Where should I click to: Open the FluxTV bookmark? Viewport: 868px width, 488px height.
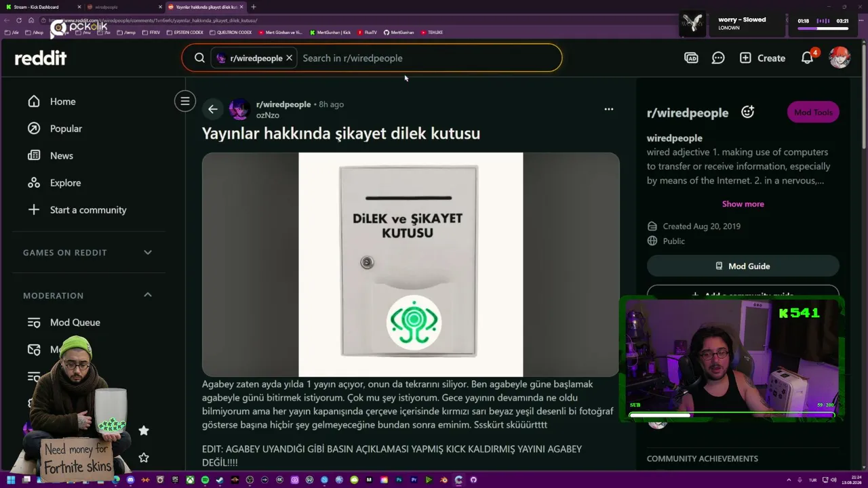pos(367,33)
